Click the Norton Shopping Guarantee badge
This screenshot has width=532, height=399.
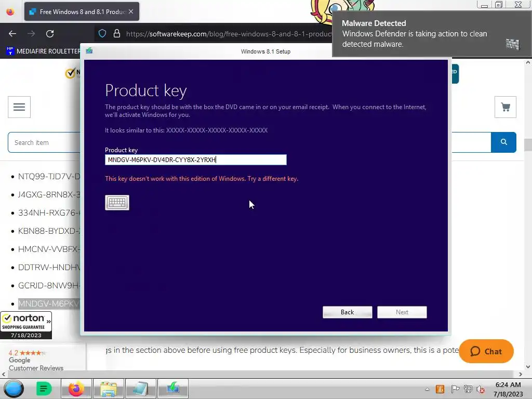tap(26, 325)
